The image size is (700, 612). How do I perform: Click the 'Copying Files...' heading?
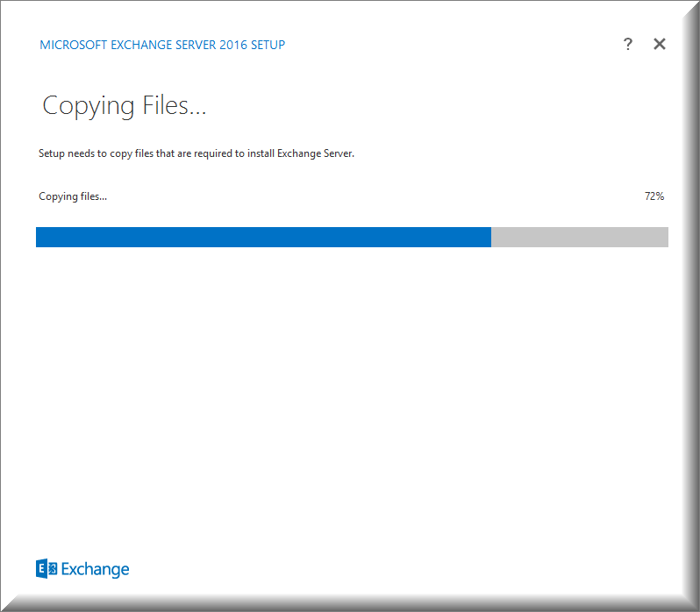(124, 106)
